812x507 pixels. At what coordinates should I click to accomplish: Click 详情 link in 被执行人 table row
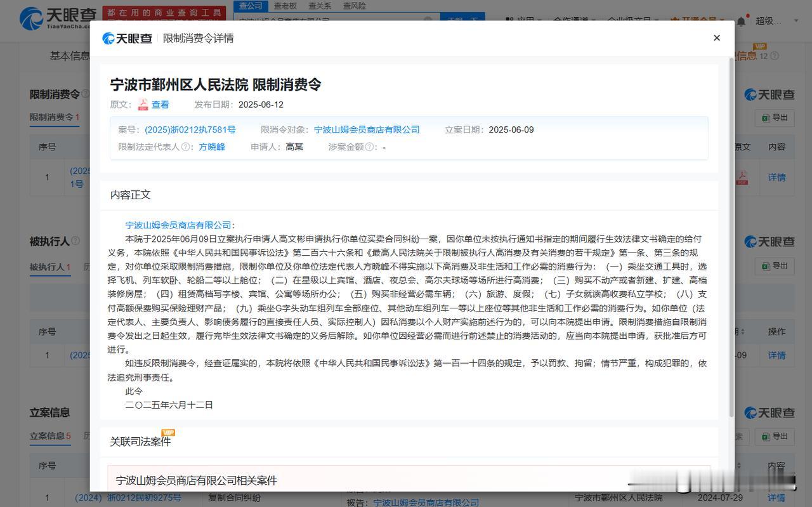pyautogui.click(x=777, y=355)
